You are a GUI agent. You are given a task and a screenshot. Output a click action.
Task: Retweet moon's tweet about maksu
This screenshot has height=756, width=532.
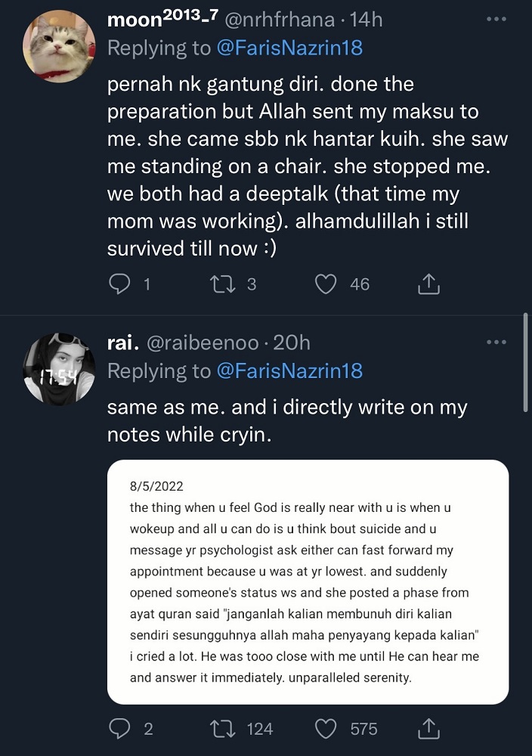[223, 284]
